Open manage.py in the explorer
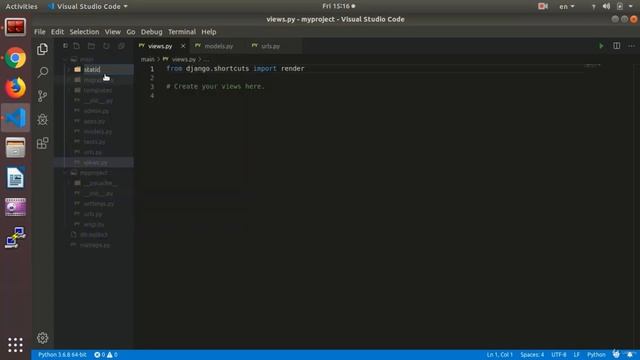Screen dimensions: 640x360 95,245
